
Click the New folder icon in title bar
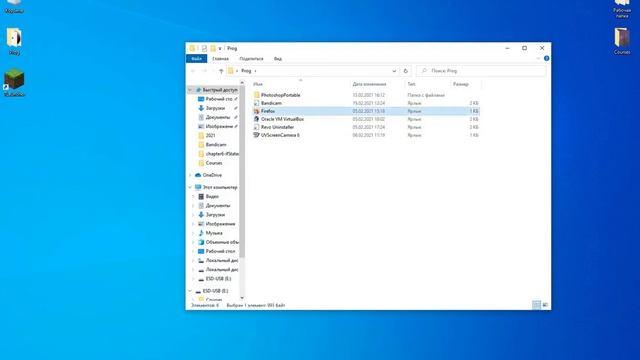[213, 48]
